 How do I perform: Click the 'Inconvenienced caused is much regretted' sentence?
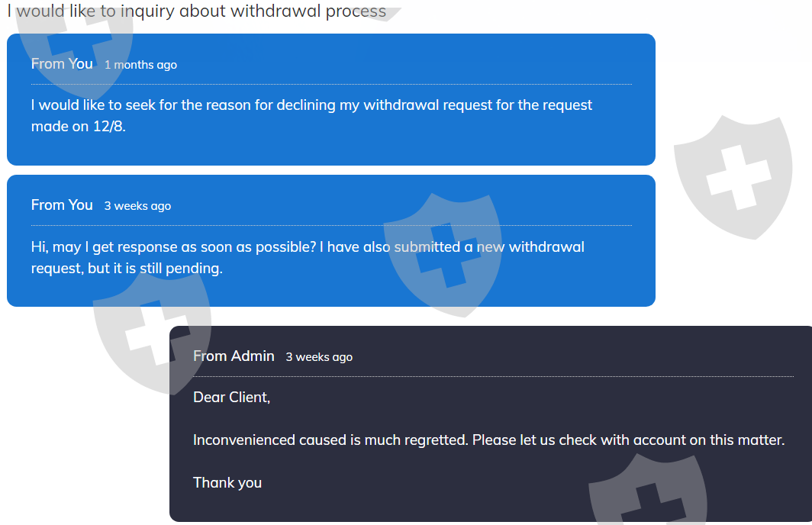[x=330, y=440]
